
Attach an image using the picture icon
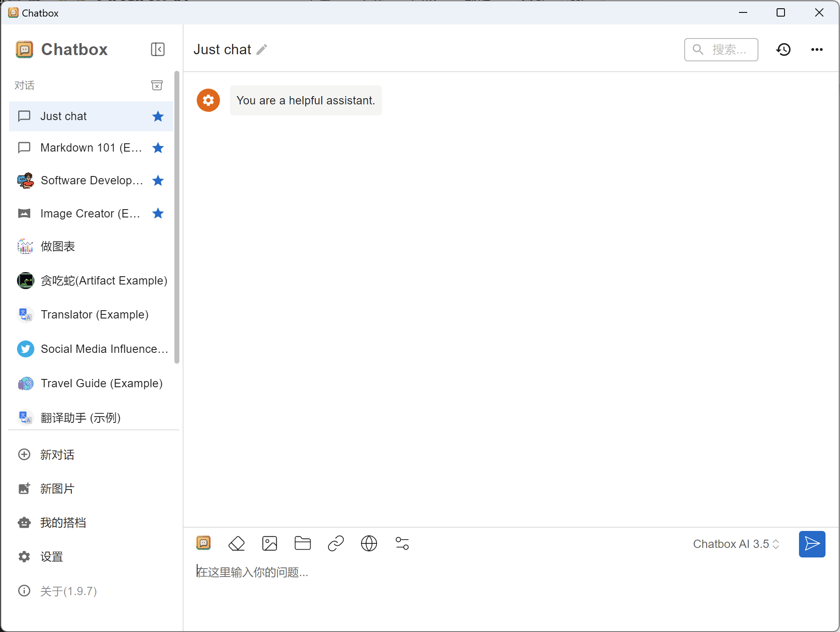click(x=270, y=543)
